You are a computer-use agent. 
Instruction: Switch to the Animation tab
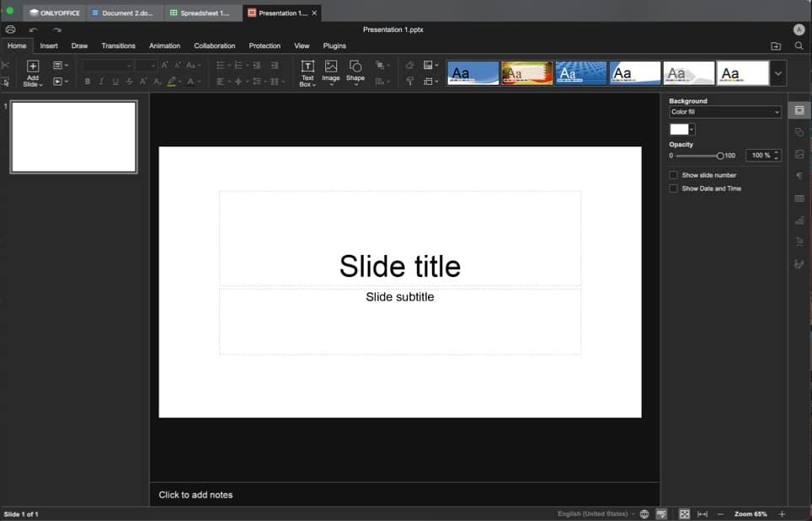pos(165,46)
